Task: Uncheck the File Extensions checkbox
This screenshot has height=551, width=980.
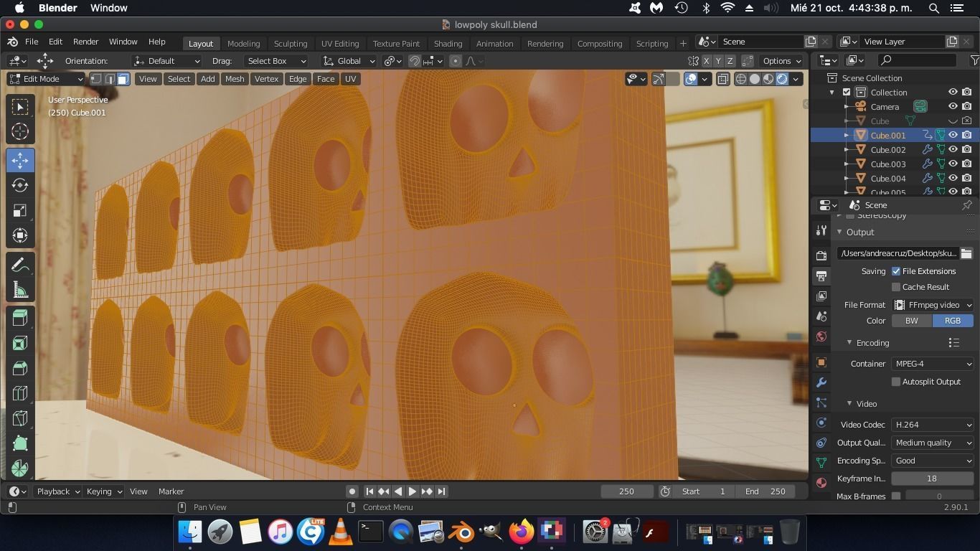Action: [896, 271]
